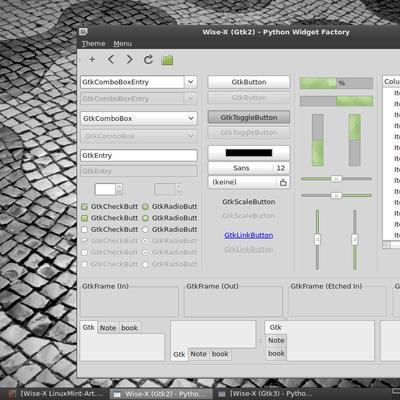Click the list's horizontal scrollbar
The image size is (400, 400).
click(391, 245)
